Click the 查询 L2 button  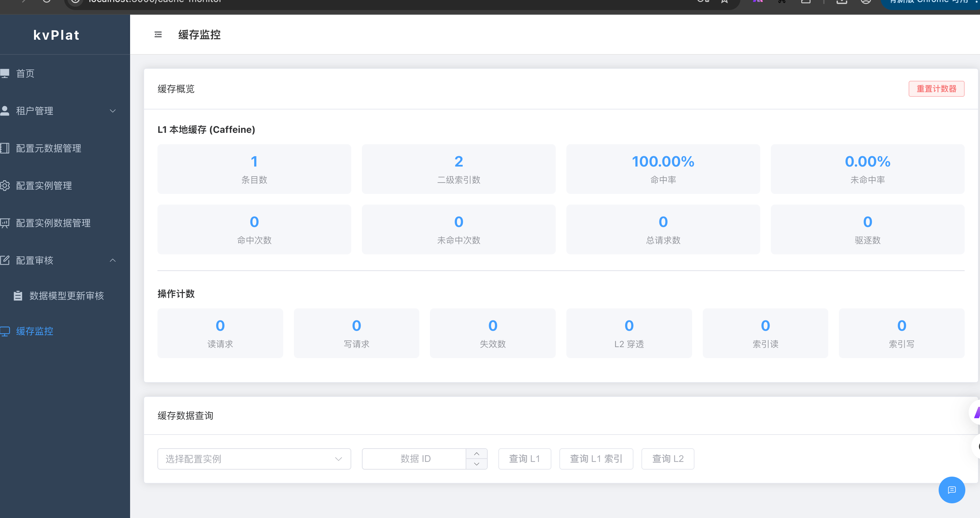pos(668,459)
